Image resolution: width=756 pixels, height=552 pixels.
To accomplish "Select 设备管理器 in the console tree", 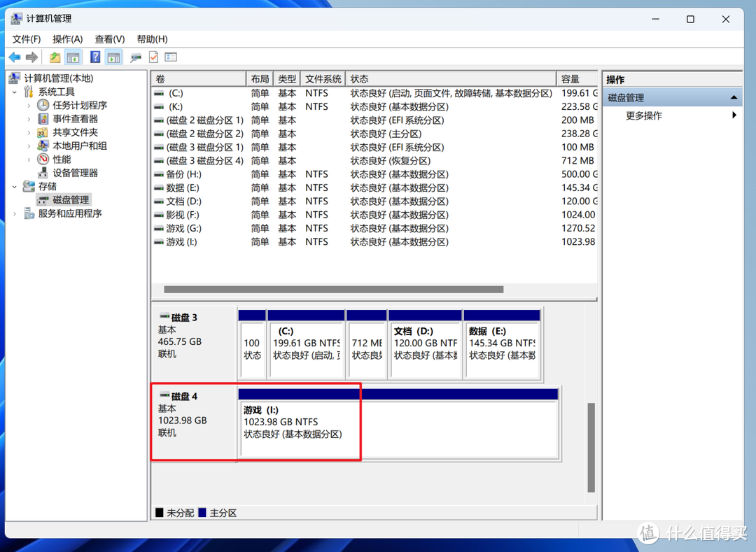I will tap(75, 173).
